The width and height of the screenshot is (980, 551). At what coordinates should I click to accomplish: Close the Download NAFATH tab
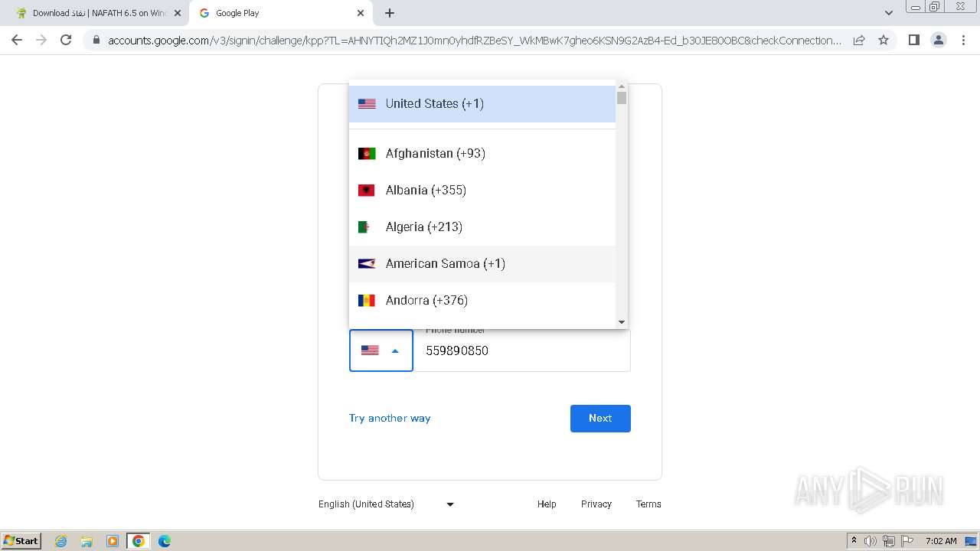click(x=178, y=13)
